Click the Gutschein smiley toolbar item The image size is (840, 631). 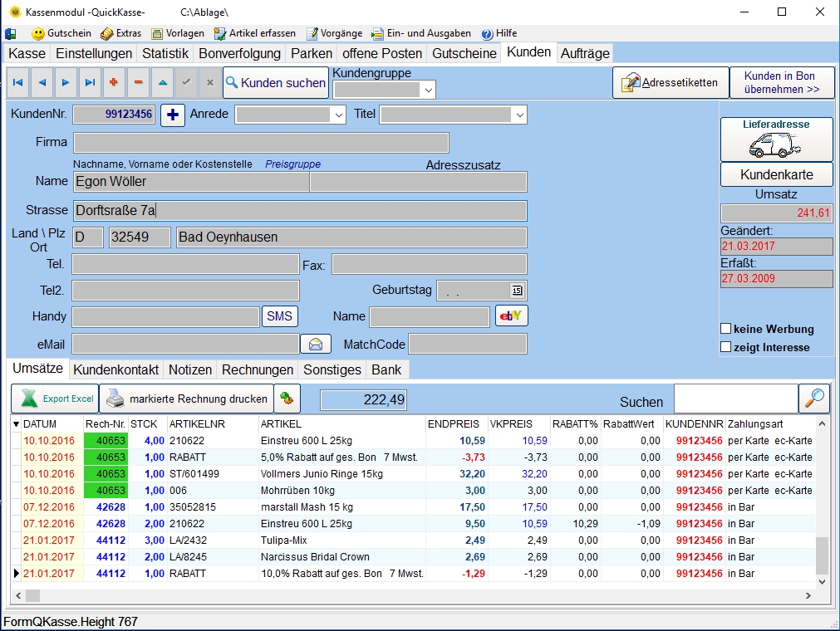click(x=61, y=34)
